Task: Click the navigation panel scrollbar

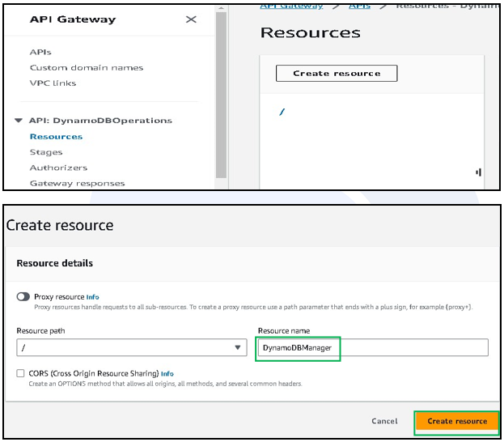Action: [x=221, y=95]
